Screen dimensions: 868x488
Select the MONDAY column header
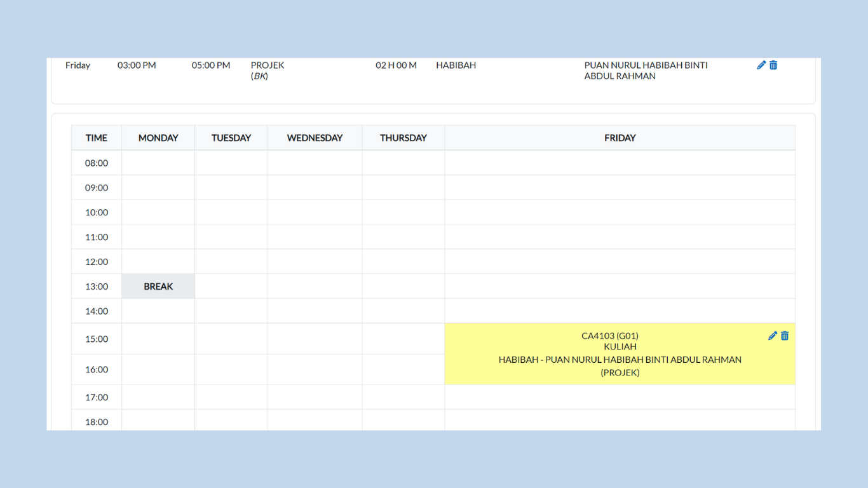pyautogui.click(x=158, y=138)
